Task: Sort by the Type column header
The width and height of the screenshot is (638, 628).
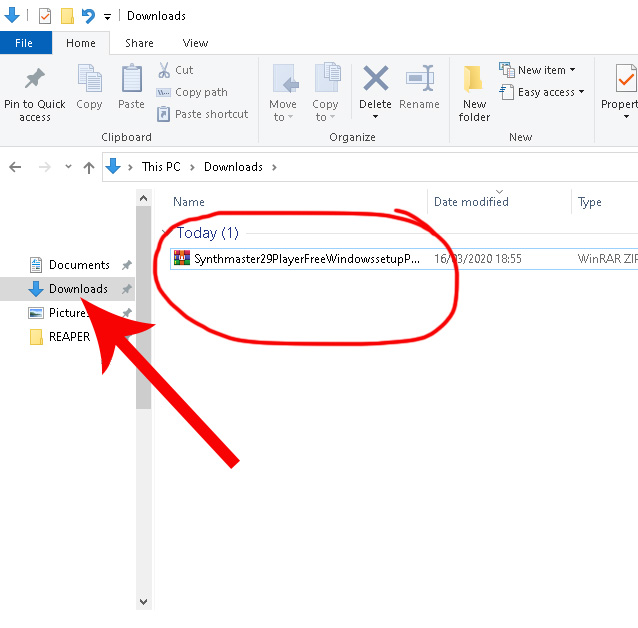Action: (x=590, y=202)
